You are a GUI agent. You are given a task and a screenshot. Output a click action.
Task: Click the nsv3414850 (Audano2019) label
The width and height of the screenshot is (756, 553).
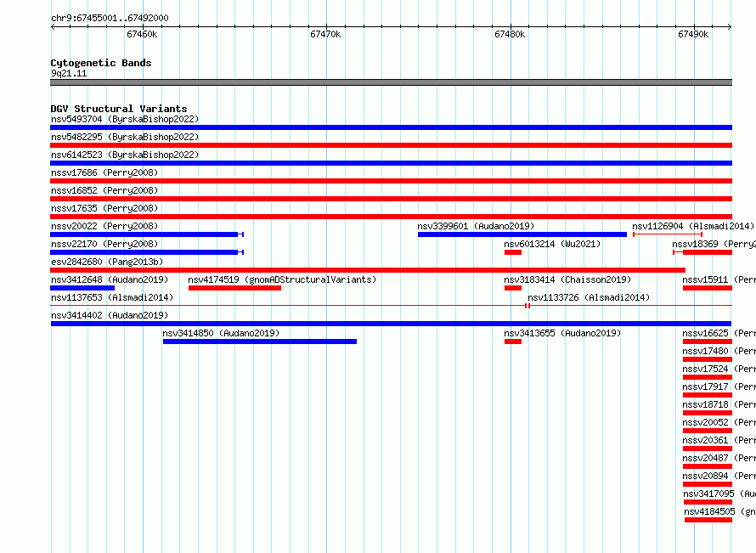(x=221, y=333)
